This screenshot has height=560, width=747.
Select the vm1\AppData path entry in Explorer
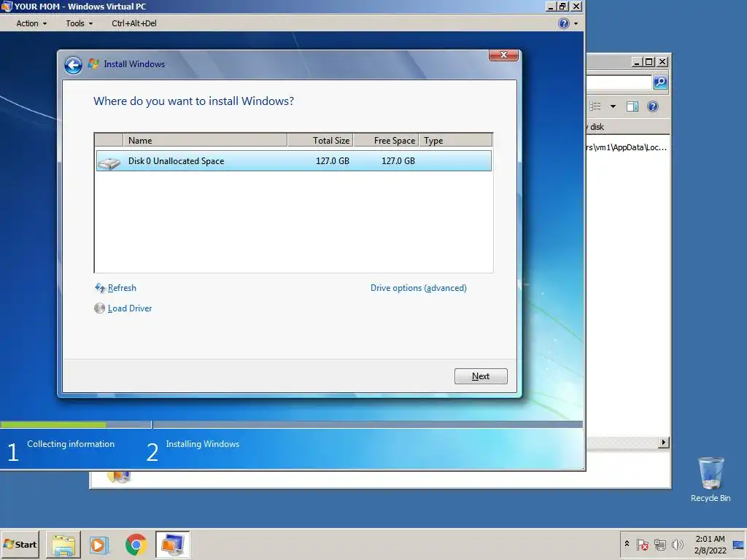(627, 147)
